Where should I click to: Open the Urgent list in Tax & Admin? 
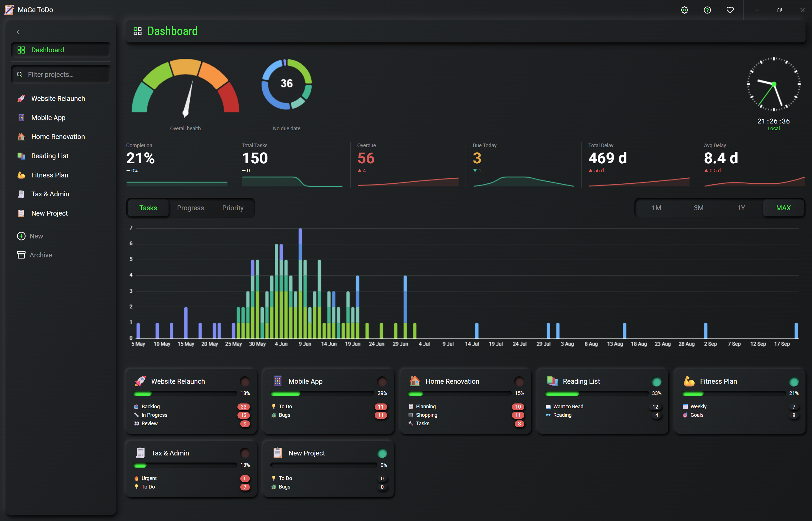click(x=192, y=478)
